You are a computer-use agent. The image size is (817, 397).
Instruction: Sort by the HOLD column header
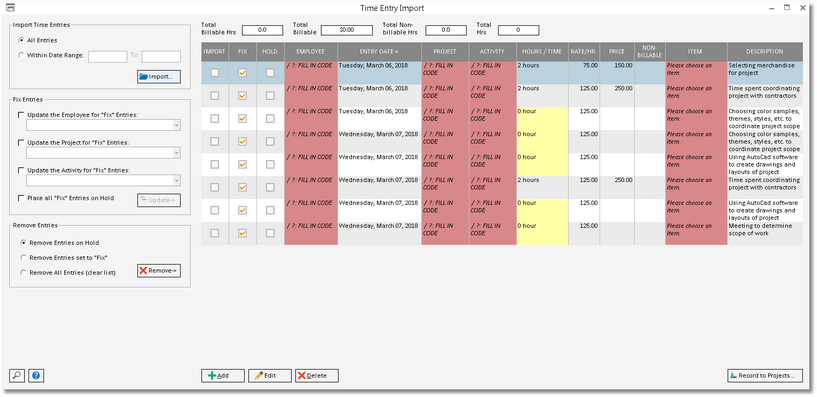(270, 52)
